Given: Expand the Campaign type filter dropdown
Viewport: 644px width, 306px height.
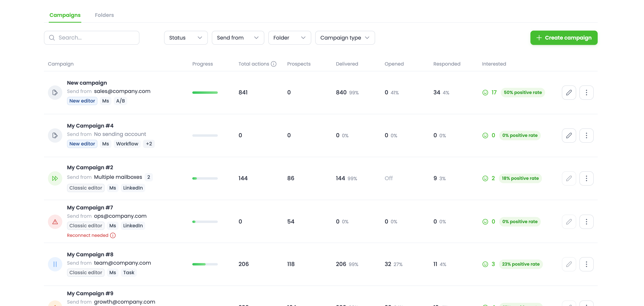Looking at the screenshot, I should tap(345, 38).
